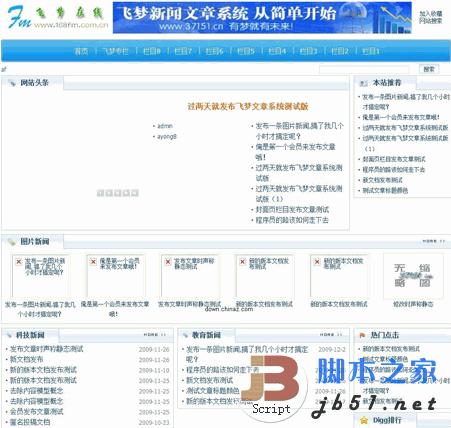Click MORE link in 教育新闻 section
The width and height of the screenshot is (451, 428).
(331, 334)
